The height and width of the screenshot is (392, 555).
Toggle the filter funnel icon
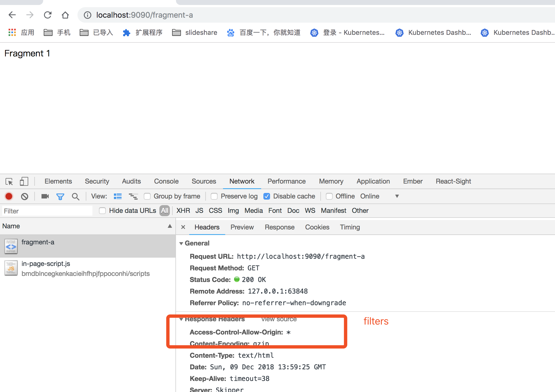(60, 196)
